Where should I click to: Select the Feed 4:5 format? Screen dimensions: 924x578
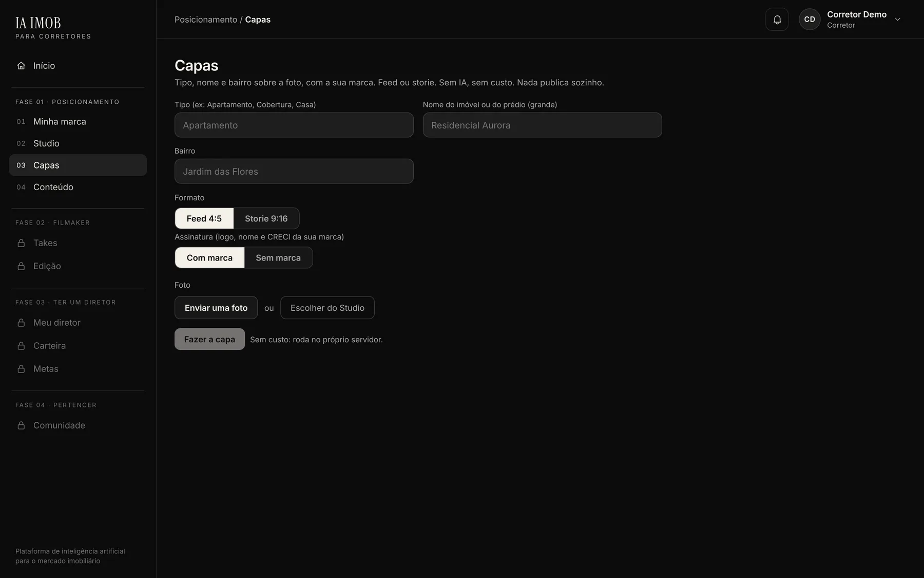[x=204, y=218]
